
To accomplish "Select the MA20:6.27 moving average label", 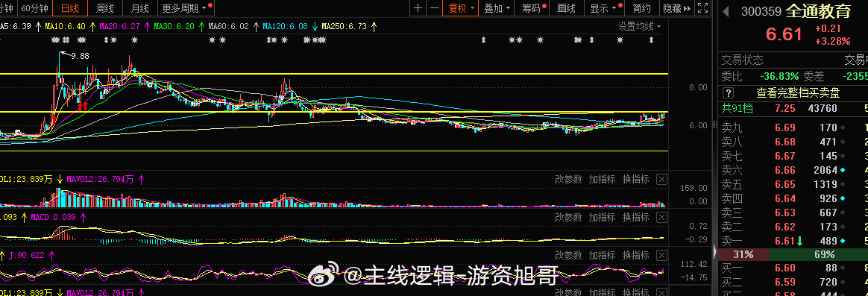I will pyautogui.click(x=119, y=26).
